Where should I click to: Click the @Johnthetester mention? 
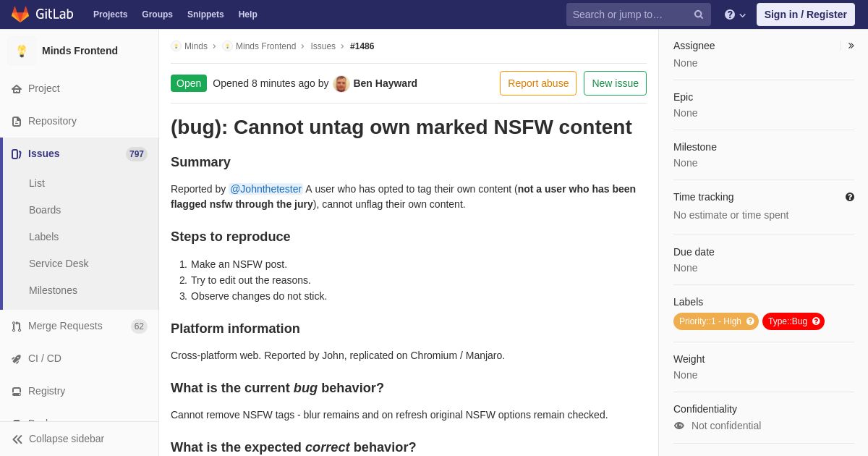pyautogui.click(x=265, y=189)
